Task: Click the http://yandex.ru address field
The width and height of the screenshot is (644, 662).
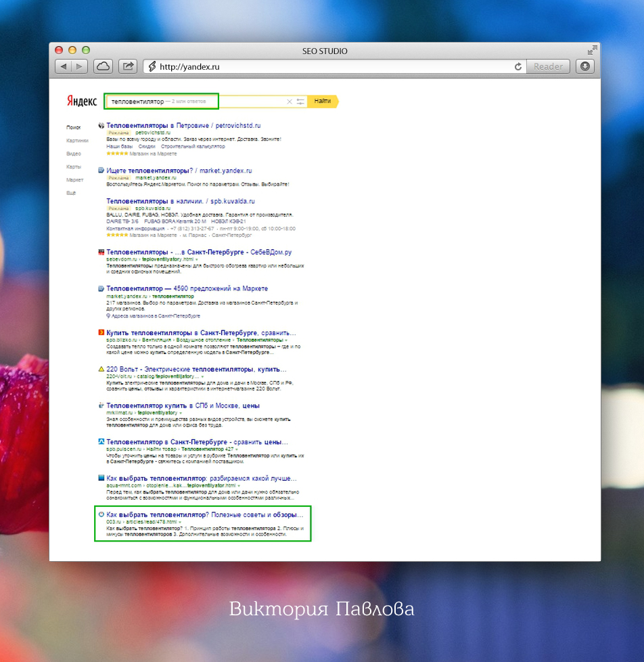Action: click(x=335, y=66)
